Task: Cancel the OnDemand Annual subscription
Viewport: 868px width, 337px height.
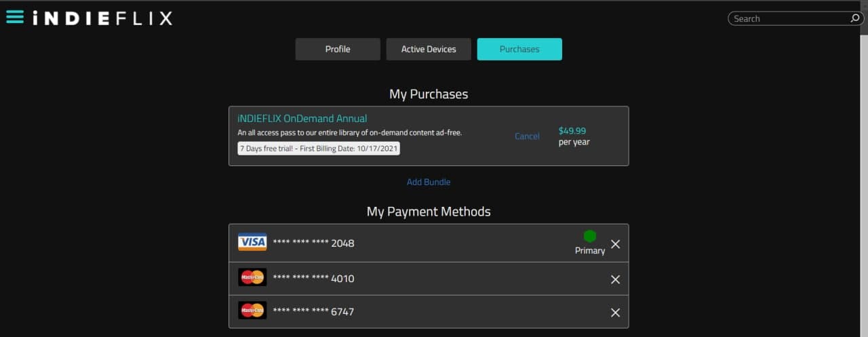Action: (x=527, y=136)
